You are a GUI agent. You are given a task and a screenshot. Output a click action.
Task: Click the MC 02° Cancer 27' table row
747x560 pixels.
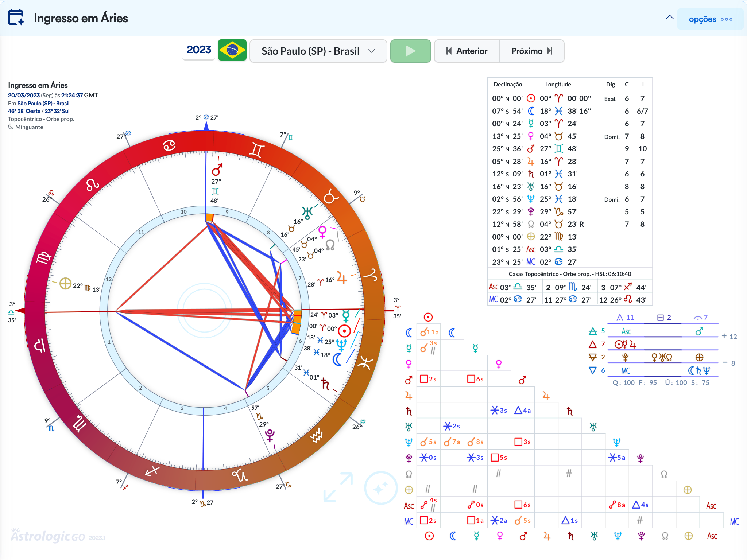point(569,262)
